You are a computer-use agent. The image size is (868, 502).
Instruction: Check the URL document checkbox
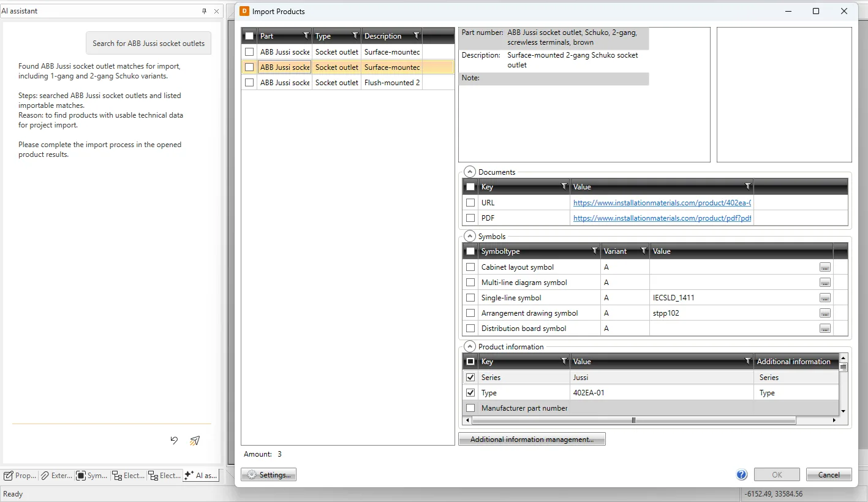(470, 202)
